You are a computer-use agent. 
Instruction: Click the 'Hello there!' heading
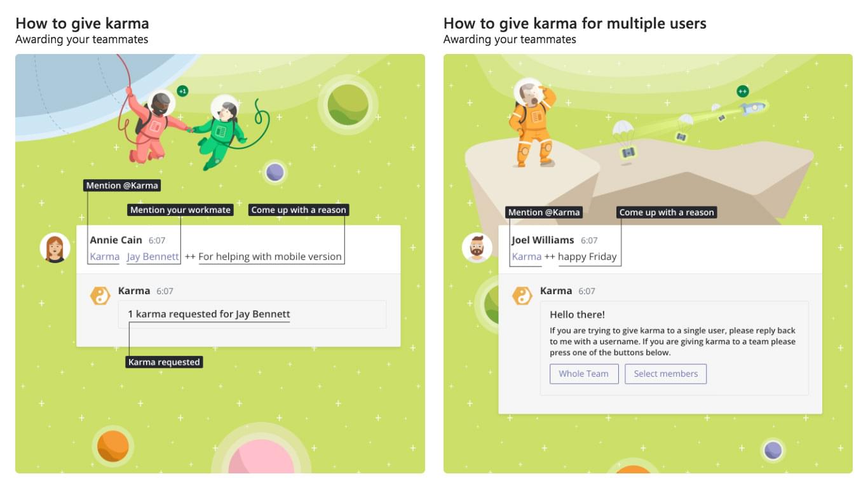pos(578,315)
